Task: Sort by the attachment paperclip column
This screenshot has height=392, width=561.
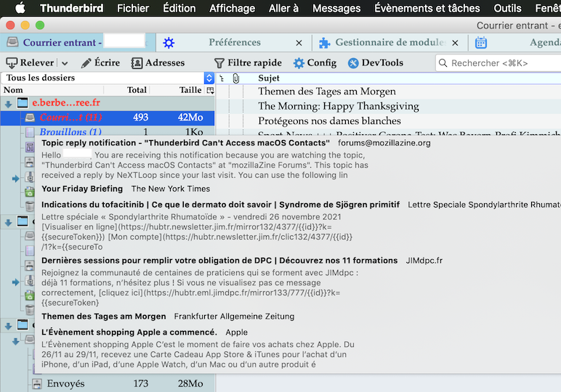Action: click(235, 78)
